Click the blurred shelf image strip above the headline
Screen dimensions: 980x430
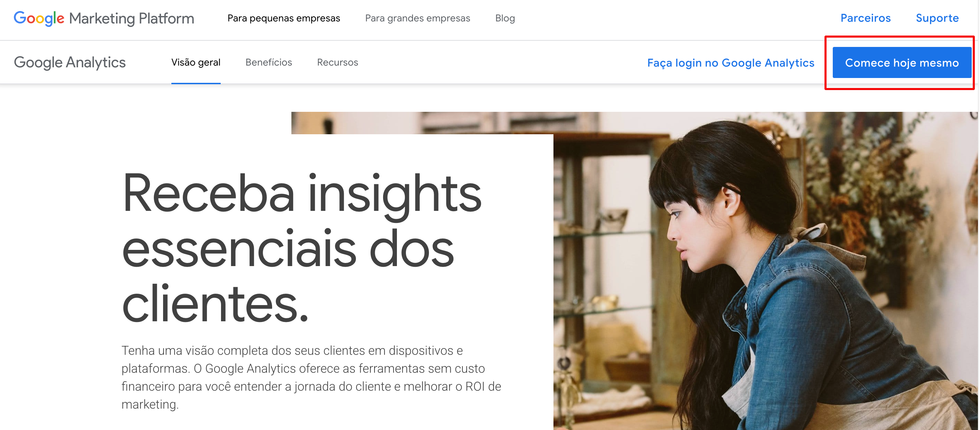pos(422,123)
